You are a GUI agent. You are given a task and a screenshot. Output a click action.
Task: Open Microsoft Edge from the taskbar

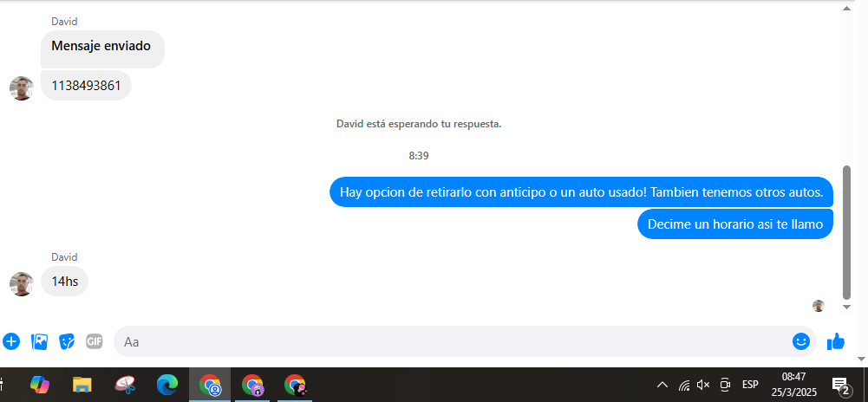(x=167, y=385)
